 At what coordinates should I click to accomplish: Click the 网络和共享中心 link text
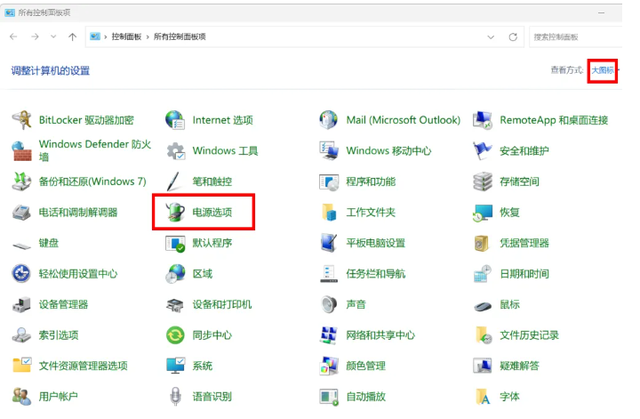pos(380,335)
